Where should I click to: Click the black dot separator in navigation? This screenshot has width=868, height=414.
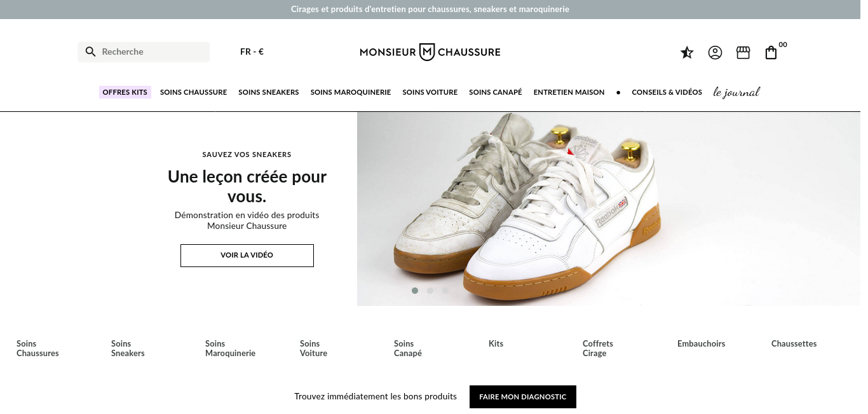click(618, 92)
